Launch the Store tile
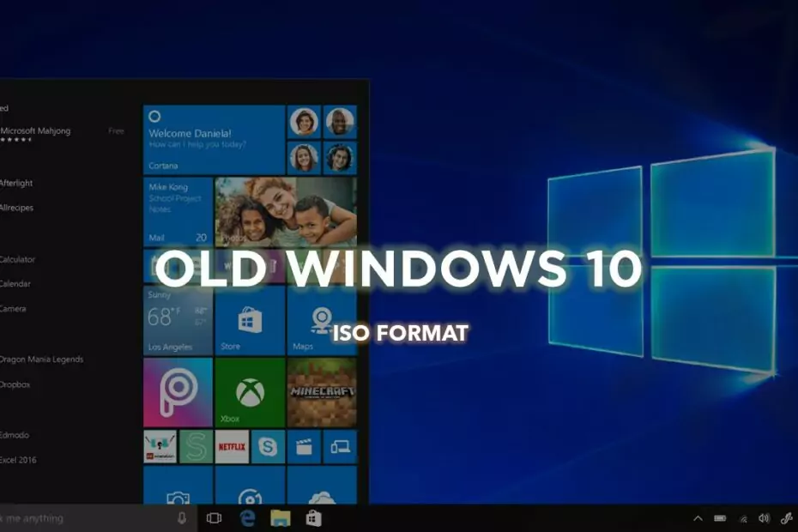 (250, 321)
